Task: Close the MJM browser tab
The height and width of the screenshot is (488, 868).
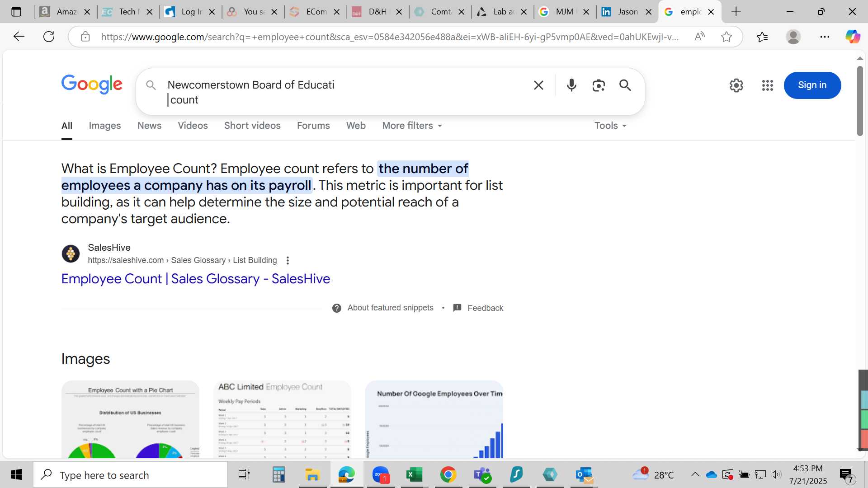Action: coord(586,12)
